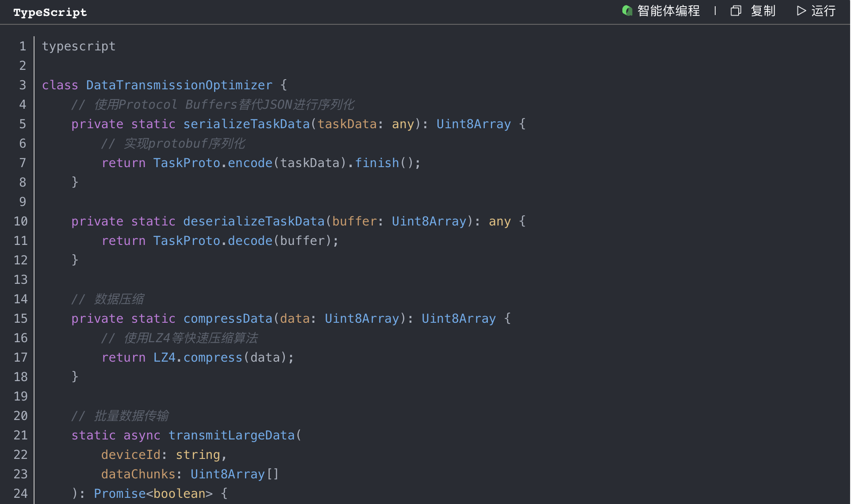The image size is (851, 504).
Task: Click the serializeTaskData method name
Action: 246,124
